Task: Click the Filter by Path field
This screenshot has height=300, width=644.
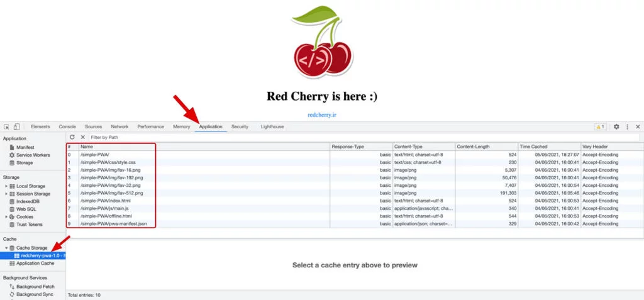Action: coord(364,137)
